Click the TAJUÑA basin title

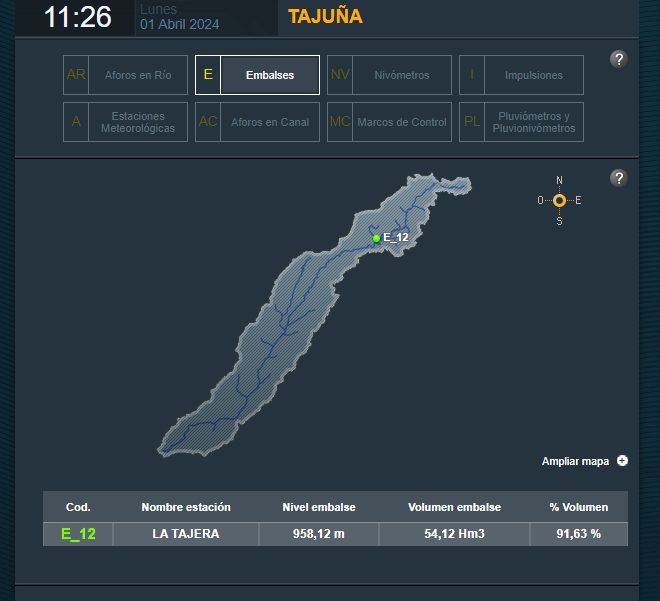(x=325, y=16)
